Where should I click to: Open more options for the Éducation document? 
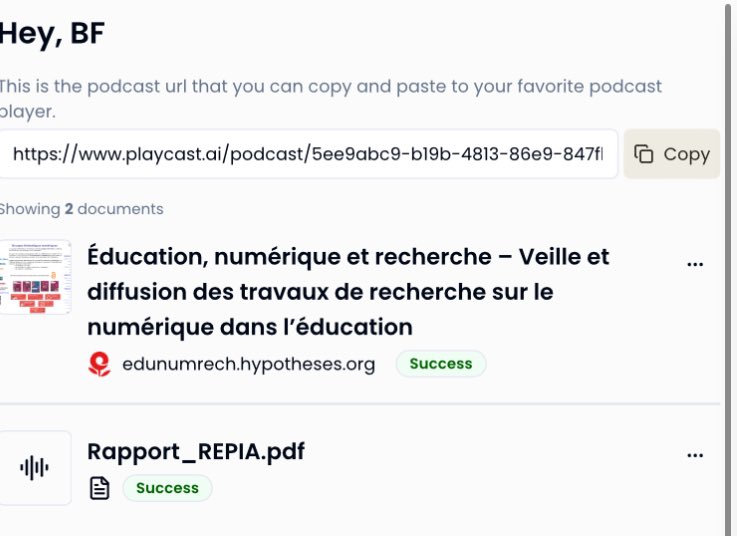click(695, 264)
